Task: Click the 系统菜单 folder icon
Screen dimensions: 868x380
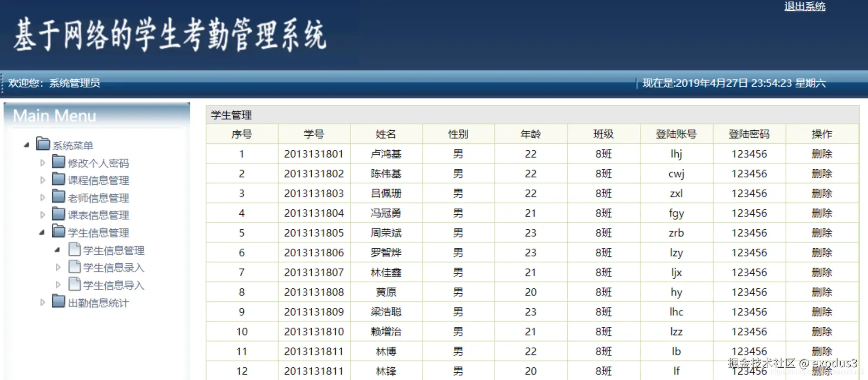Action: click(x=43, y=144)
